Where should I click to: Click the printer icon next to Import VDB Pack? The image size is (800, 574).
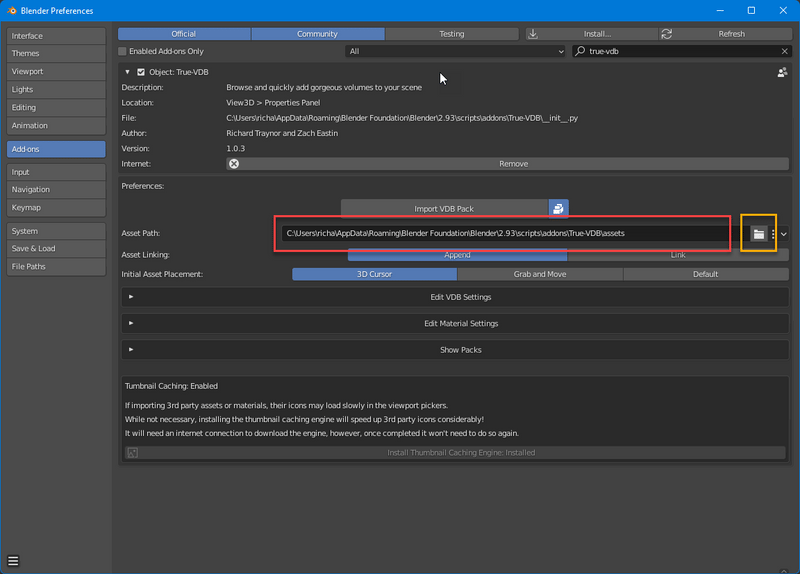558,208
